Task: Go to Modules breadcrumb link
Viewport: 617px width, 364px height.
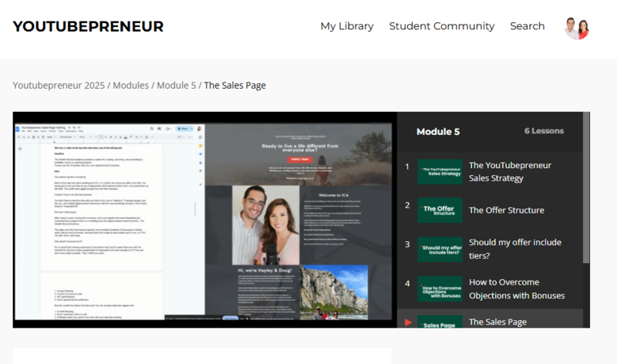Action: (x=130, y=86)
